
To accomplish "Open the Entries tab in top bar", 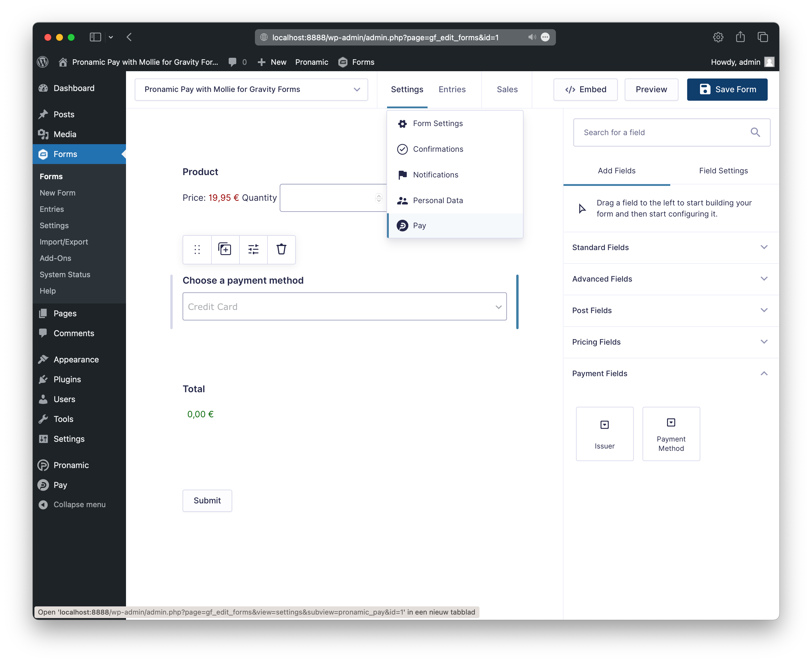I will click(x=452, y=89).
